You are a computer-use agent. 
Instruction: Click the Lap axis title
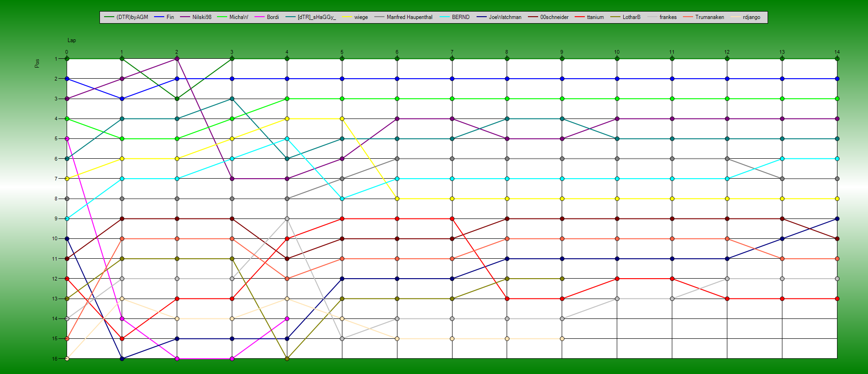click(72, 40)
